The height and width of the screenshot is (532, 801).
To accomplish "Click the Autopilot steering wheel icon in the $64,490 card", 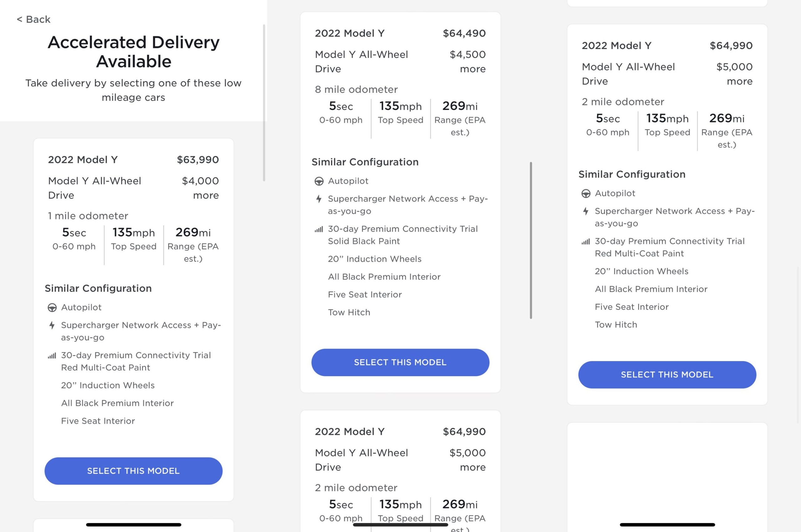I will [319, 181].
